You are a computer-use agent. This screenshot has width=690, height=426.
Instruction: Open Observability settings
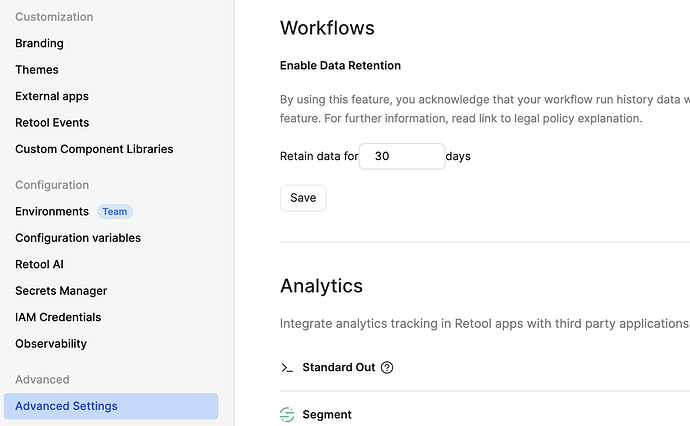51,343
